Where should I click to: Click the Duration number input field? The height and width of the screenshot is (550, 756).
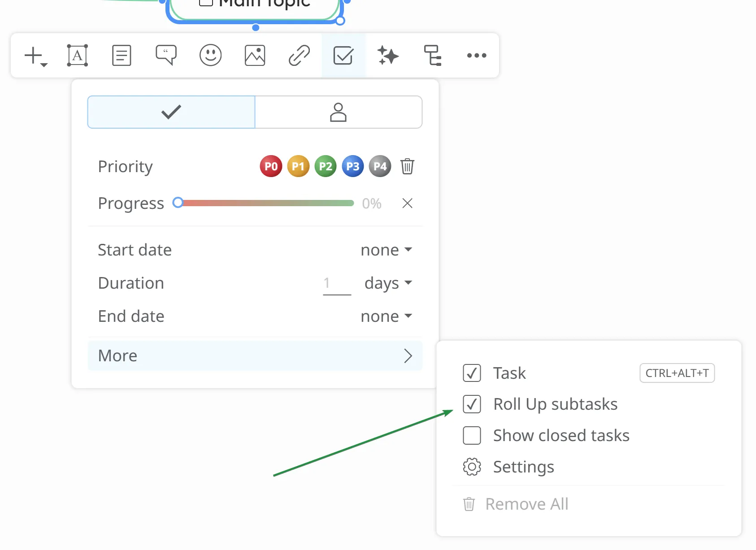coord(336,283)
